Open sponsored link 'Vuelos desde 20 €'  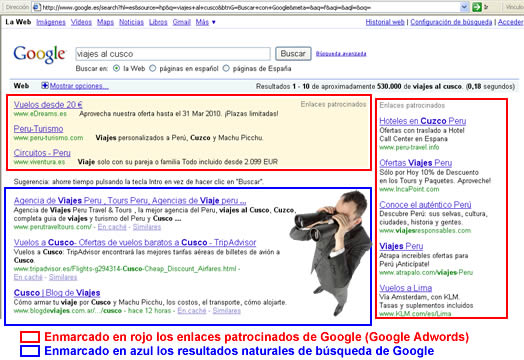48,105
